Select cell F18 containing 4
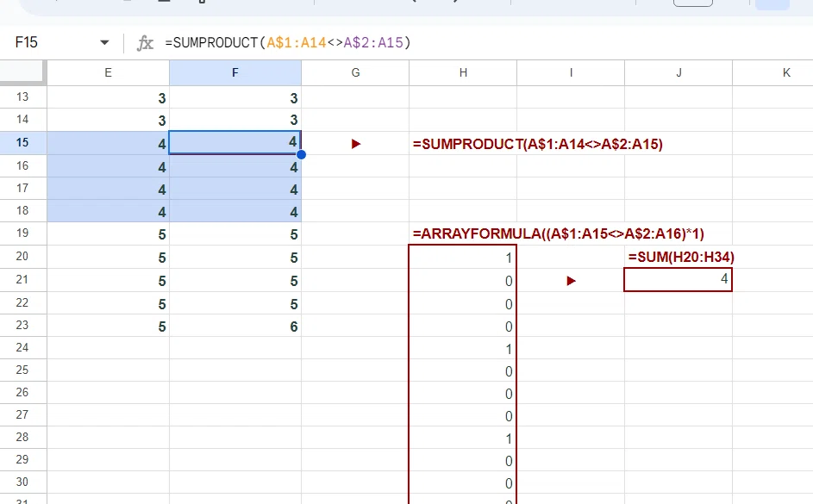The height and width of the screenshot is (504, 813). (x=235, y=211)
